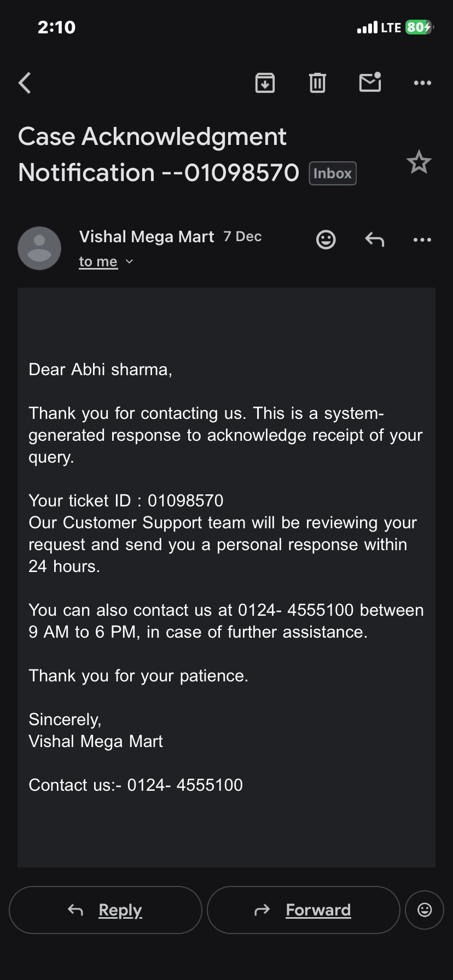This screenshot has height=980, width=453.
Task: Reply using arrow icon in message header
Action: pos(375,240)
